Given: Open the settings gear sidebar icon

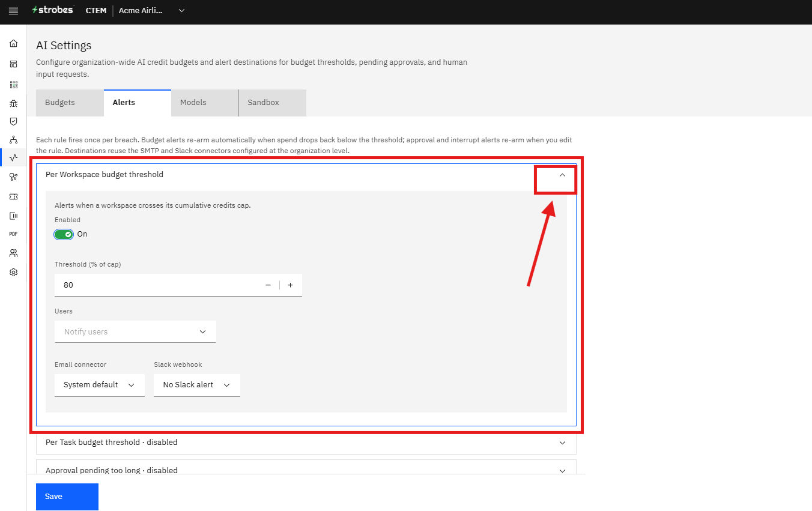Looking at the screenshot, I should click(13, 272).
